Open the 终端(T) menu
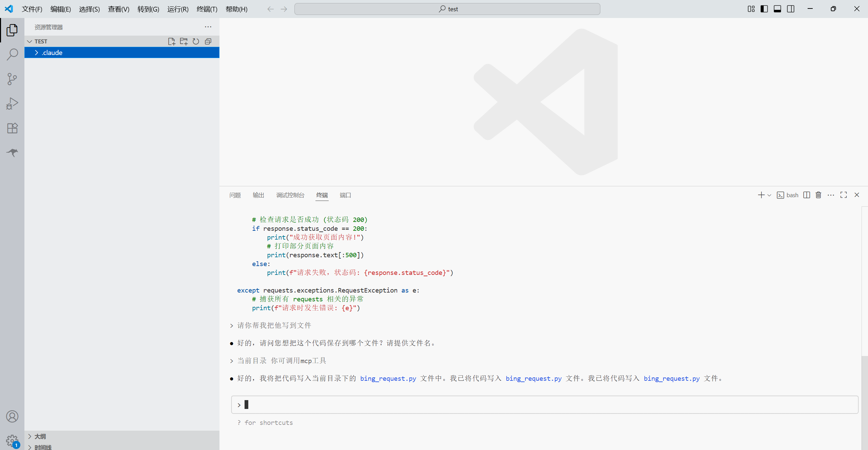868x450 pixels. tap(207, 9)
